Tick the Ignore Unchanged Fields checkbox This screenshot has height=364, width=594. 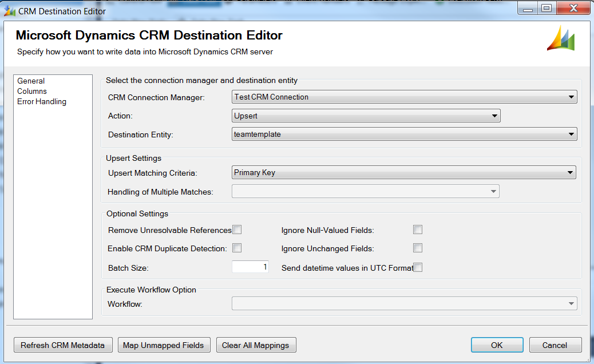[x=418, y=248]
